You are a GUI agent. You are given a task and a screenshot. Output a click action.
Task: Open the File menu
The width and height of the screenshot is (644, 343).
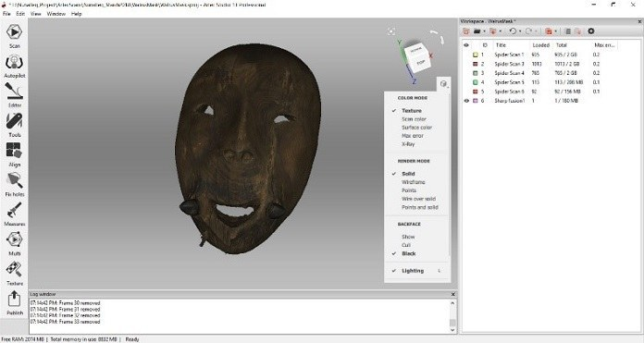(x=6, y=14)
